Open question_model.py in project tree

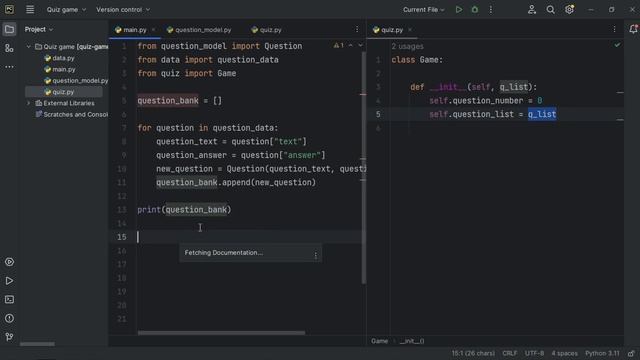click(x=76, y=81)
